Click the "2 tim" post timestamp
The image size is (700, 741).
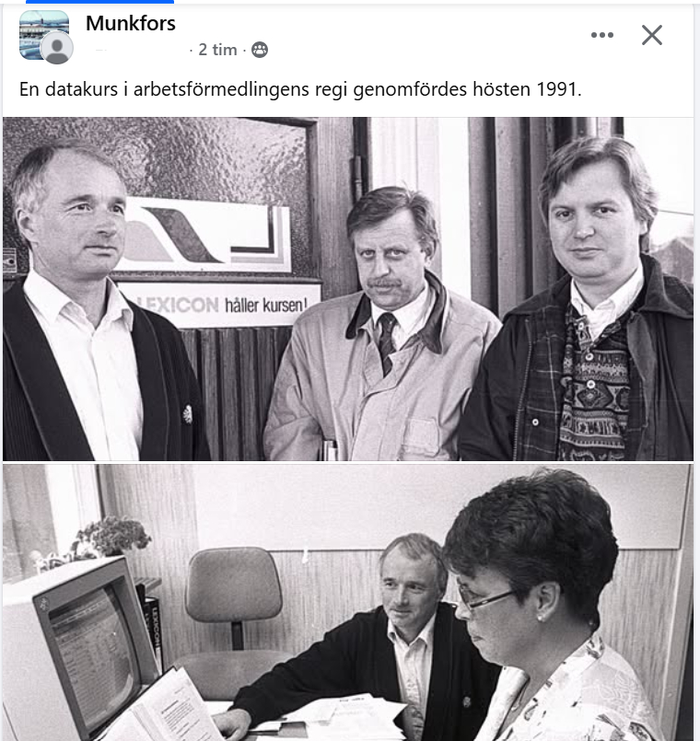[x=217, y=50]
